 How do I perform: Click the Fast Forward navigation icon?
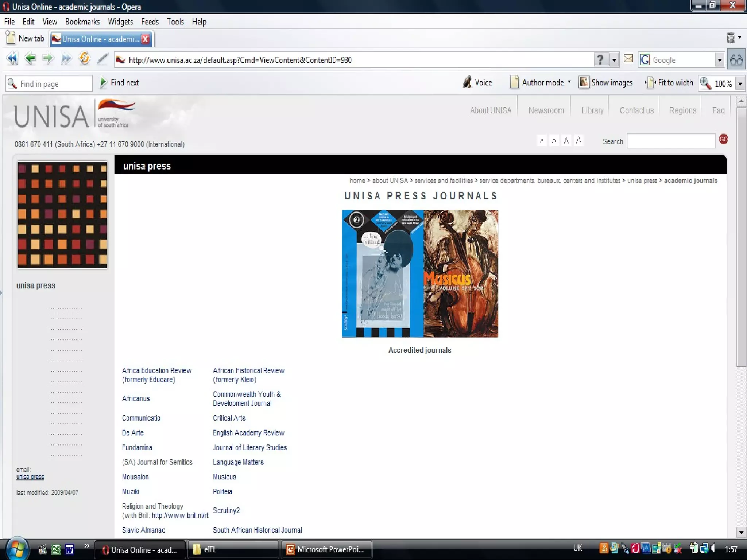click(x=66, y=59)
